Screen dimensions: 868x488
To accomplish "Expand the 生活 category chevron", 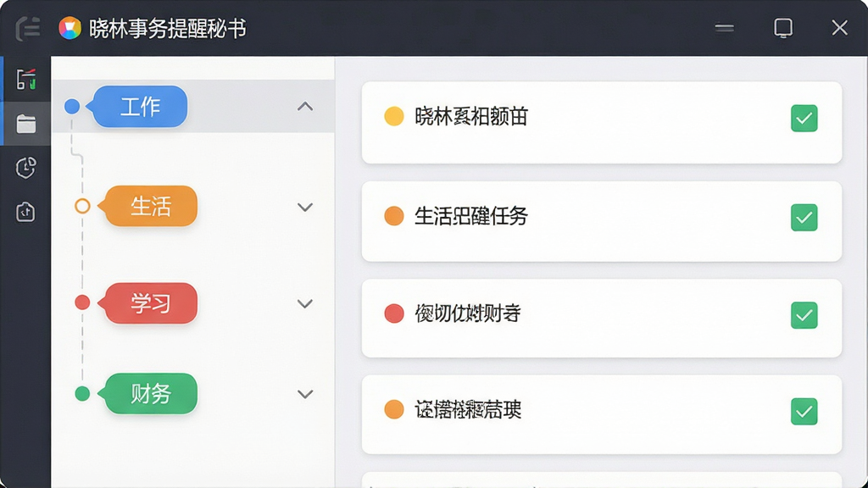I will [305, 207].
